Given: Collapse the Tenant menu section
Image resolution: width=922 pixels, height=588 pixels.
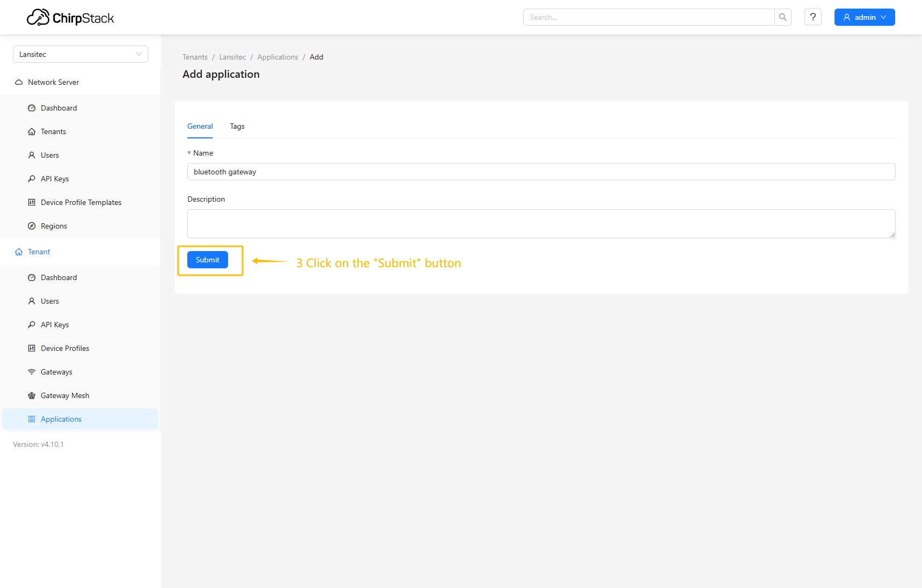Looking at the screenshot, I should [x=39, y=252].
